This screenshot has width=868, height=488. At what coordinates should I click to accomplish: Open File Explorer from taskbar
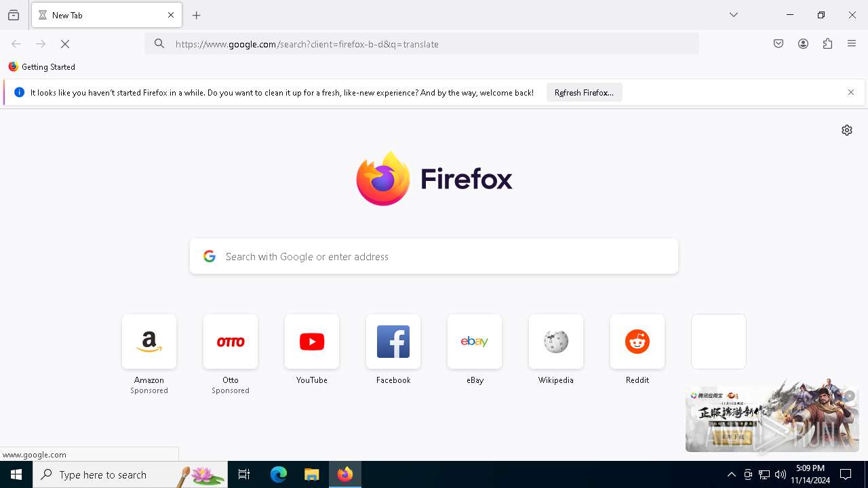[x=312, y=474]
